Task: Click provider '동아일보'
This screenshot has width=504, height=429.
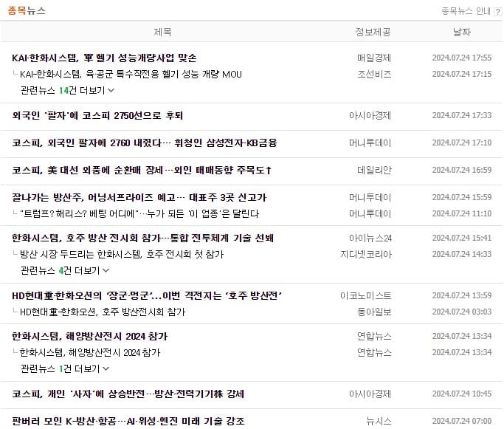Action: [x=374, y=312]
